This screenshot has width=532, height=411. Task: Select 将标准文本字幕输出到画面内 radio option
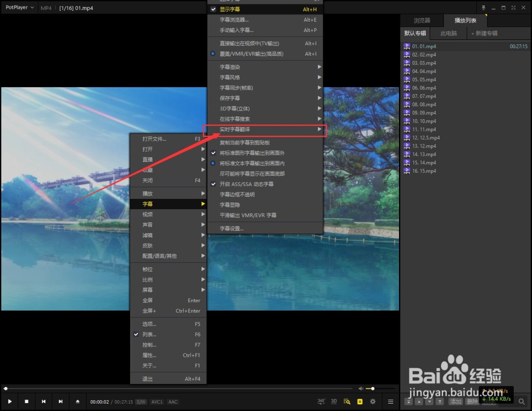pos(265,163)
